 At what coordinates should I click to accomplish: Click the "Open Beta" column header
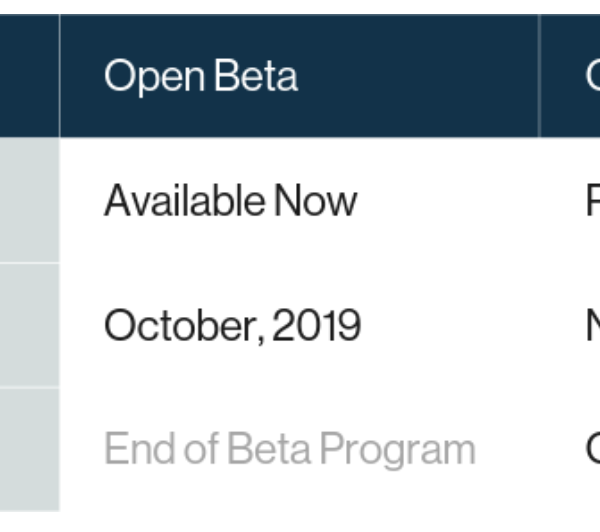pos(200,76)
